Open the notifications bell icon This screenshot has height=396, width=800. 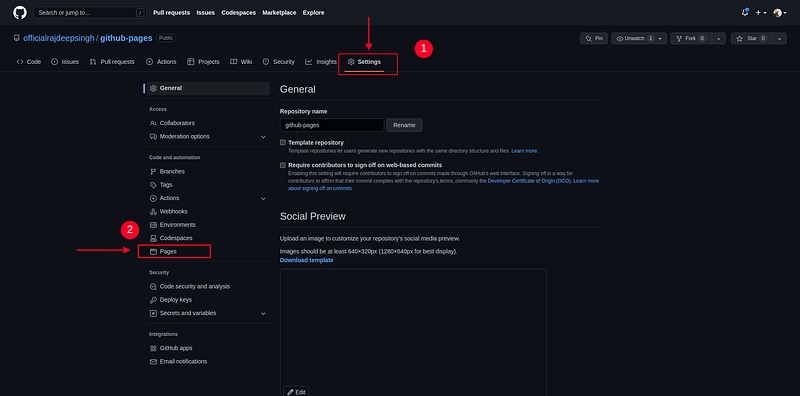tap(745, 13)
